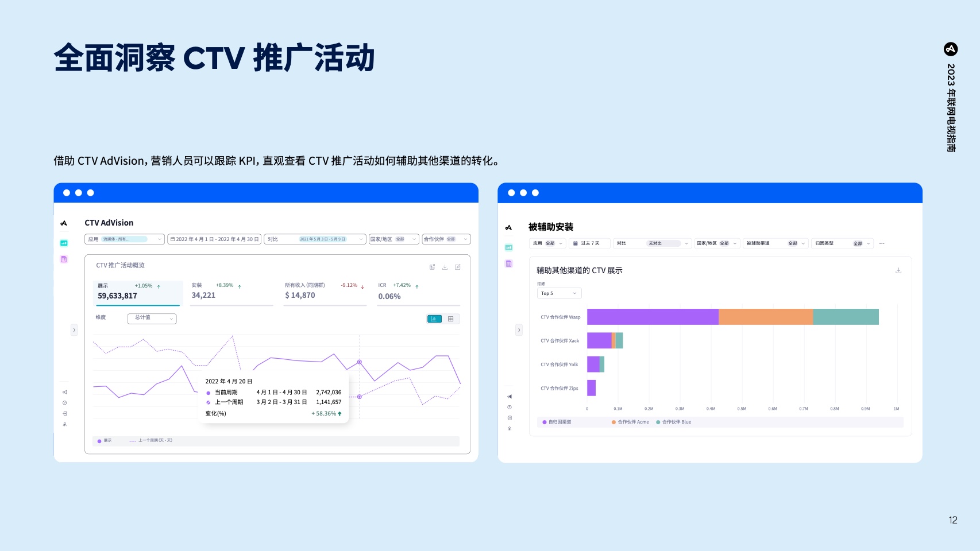Image resolution: width=980 pixels, height=551 pixels.
Task: Click AppsFlyer logo in 被辅助安装 window
Action: point(508,228)
